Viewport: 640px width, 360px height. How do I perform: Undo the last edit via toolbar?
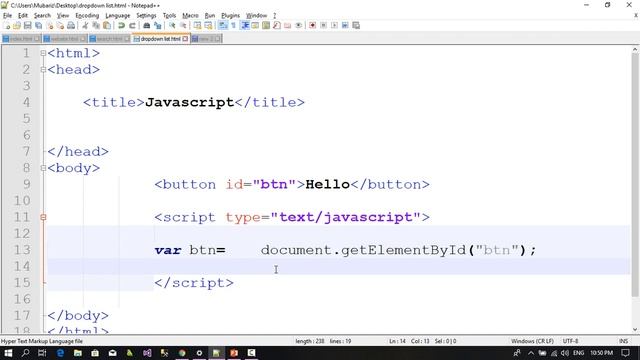tap(121, 26)
